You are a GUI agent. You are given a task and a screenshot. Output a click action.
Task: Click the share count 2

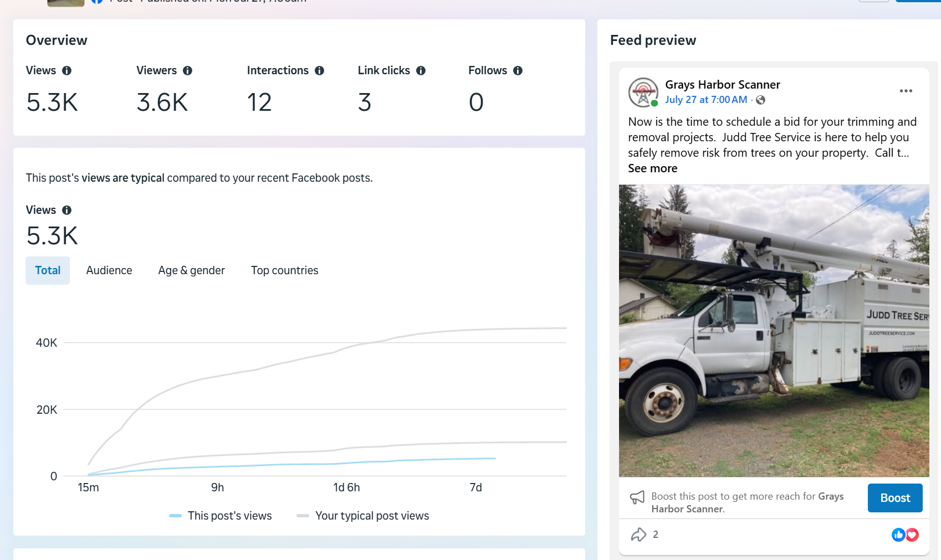point(656,535)
